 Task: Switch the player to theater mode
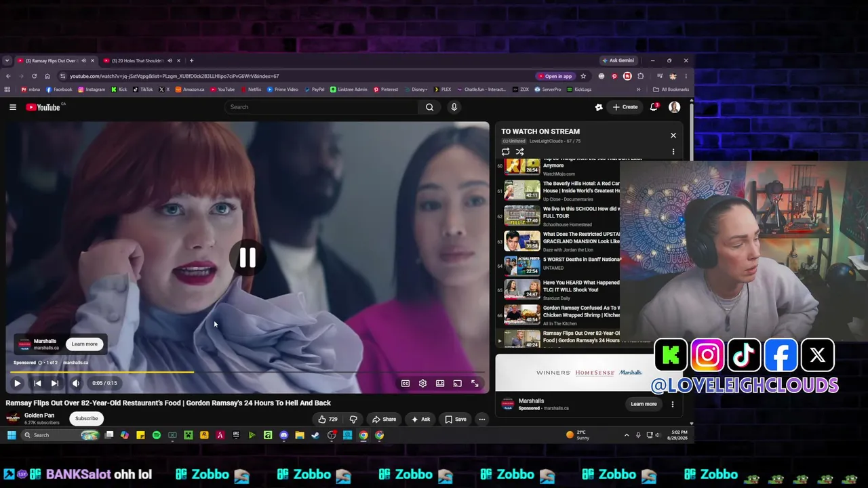[x=440, y=384]
